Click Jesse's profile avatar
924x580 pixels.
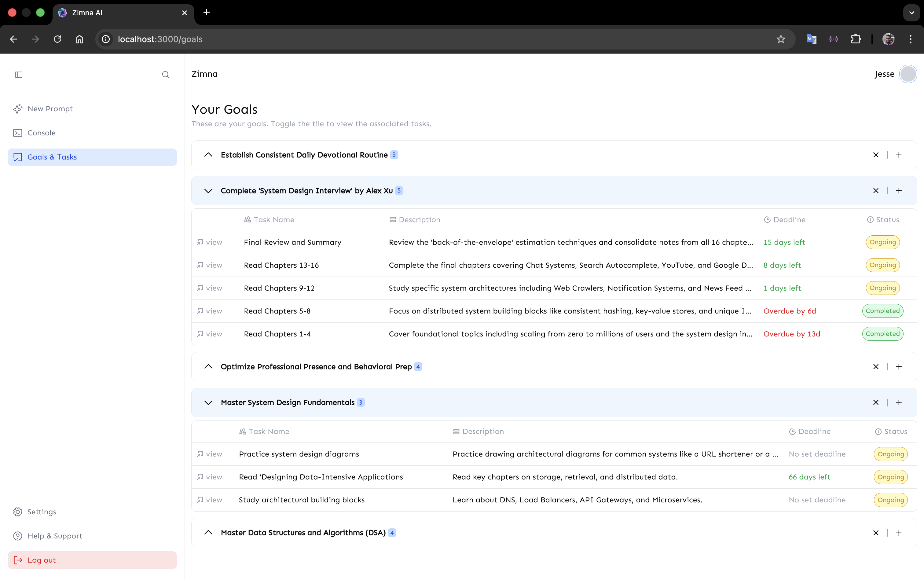908,74
